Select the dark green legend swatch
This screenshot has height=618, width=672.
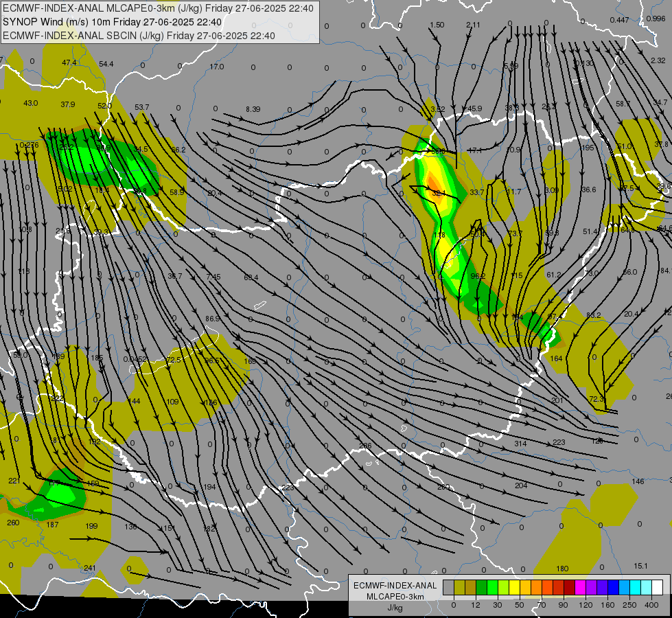tap(481, 587)
